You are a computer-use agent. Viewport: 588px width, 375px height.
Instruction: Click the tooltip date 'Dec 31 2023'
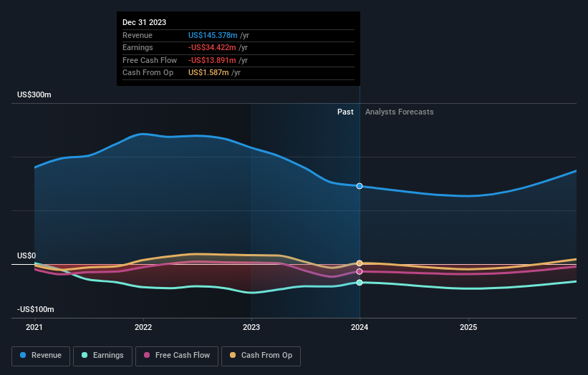[145, 22]
